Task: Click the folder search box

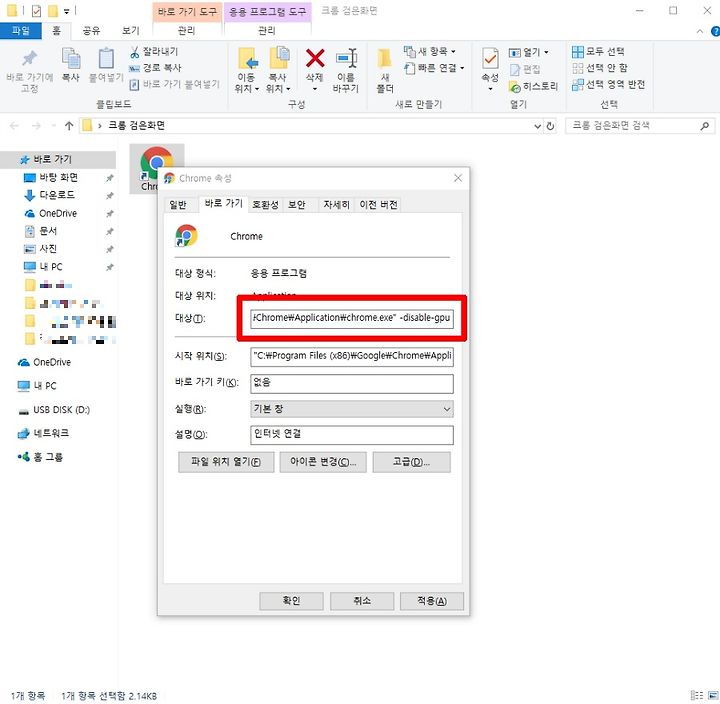Action: pos(640,125)
